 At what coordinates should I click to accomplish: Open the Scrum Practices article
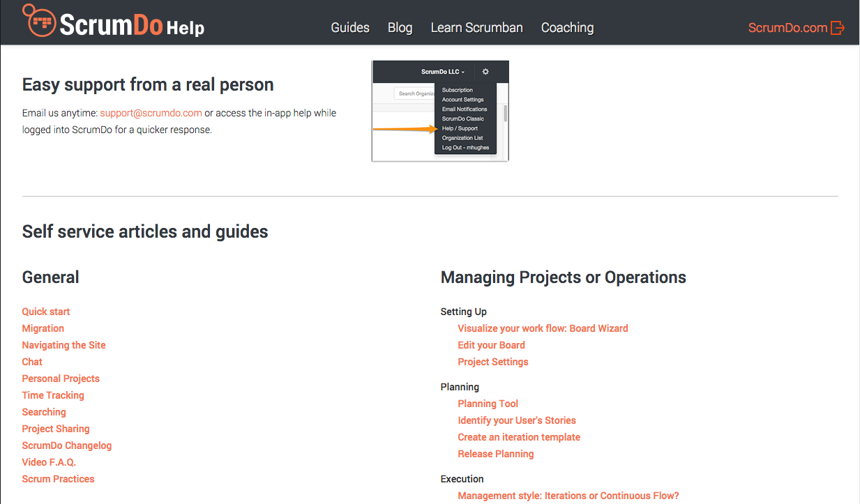click(58, 479)
